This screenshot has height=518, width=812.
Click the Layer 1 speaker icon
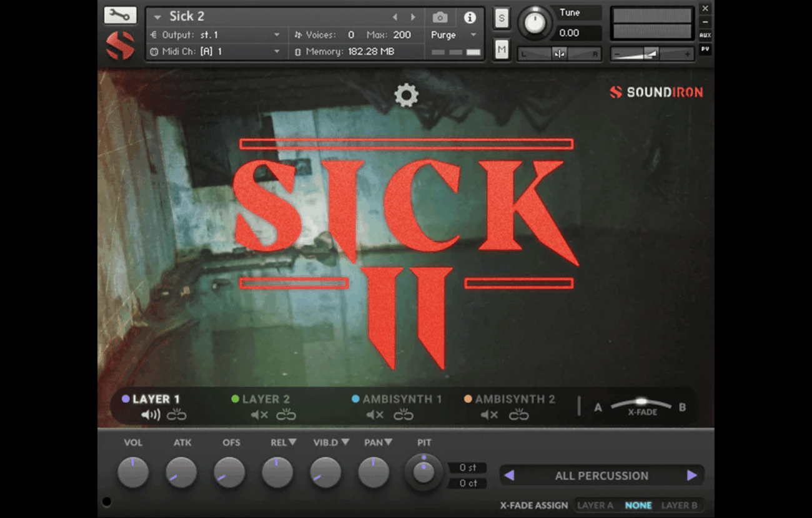[x=151, y=414]
